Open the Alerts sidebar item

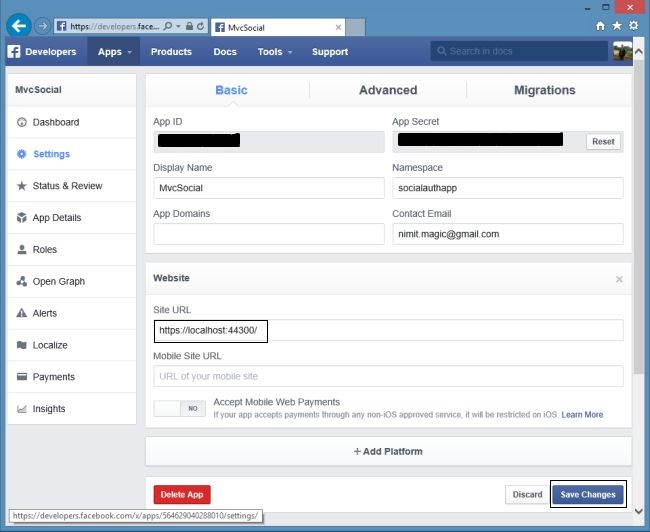pyautogui.click(x=72, y=313)
